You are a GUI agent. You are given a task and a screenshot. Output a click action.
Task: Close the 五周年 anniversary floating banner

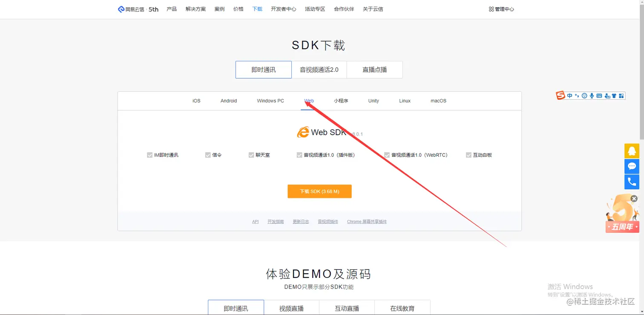(634, 199)
